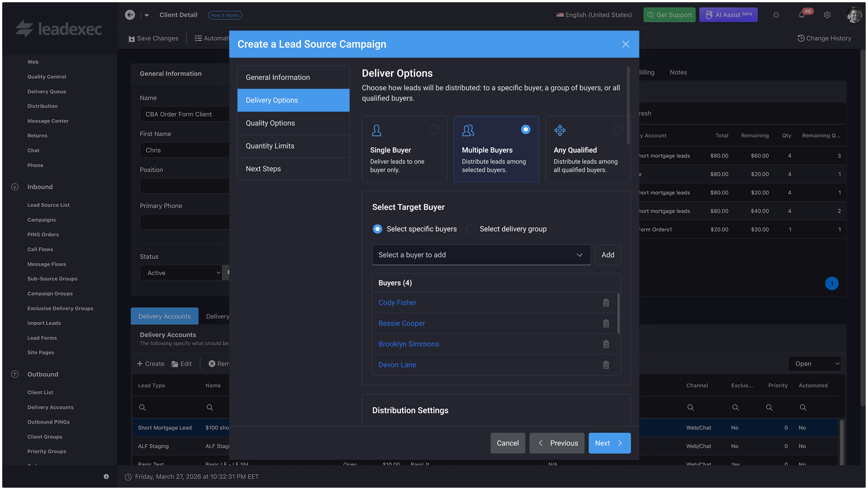Click the Previous button
Viewport: 868px width, 490px height.
[x=557, y=443]
